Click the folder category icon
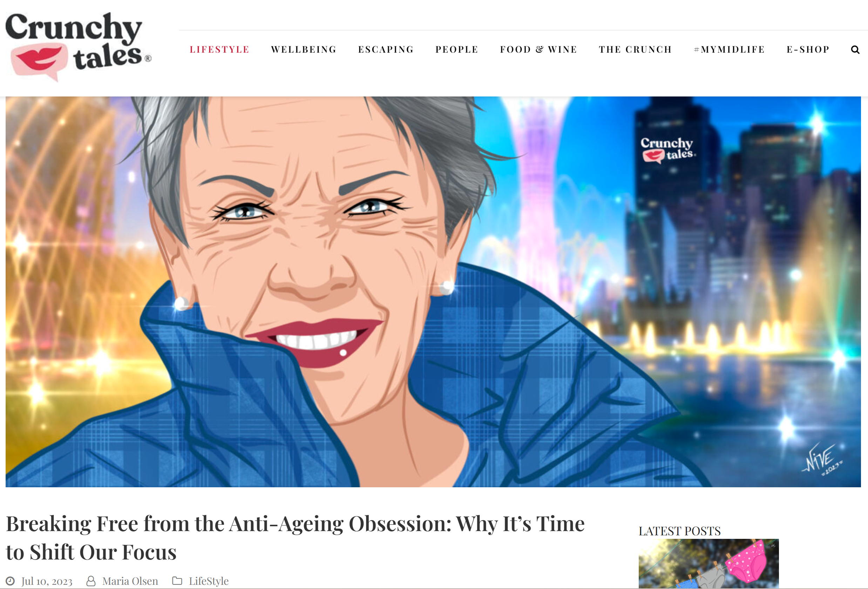This screenshot has width=868, height=589. (x=177, y=580)
